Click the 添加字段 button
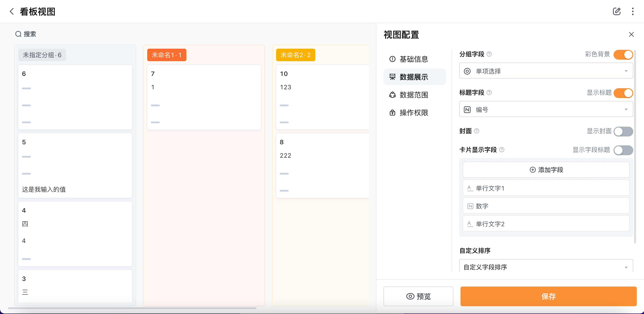 [546, 170]
